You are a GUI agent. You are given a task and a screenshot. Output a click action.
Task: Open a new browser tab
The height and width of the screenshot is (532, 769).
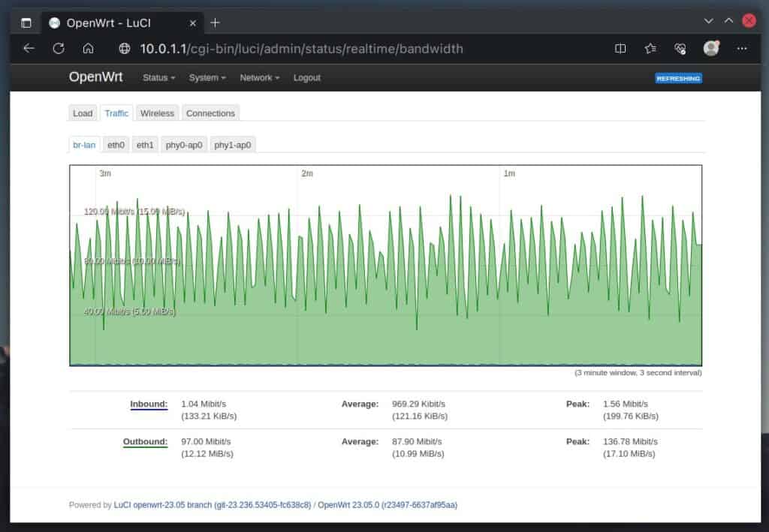point(215,23)
